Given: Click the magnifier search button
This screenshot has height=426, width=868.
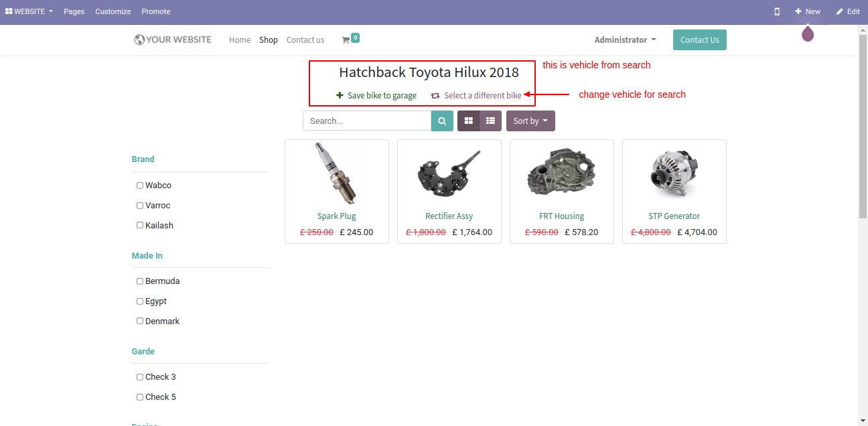Looking at the screenshot, I should pos(442,121).
